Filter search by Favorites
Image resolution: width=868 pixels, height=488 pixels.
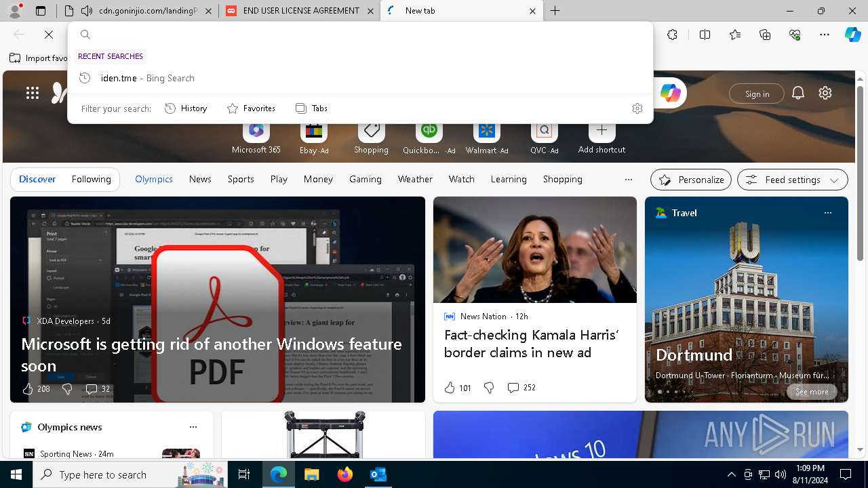point(251,108)
